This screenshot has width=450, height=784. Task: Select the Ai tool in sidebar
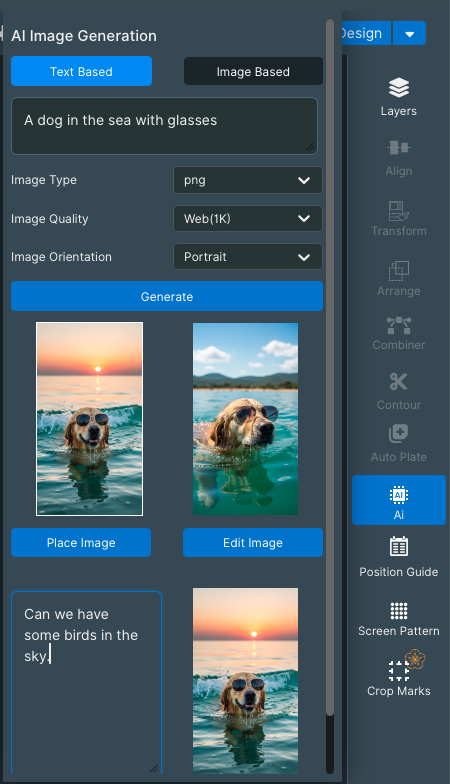pyautogui.click(x=398, y=500)
